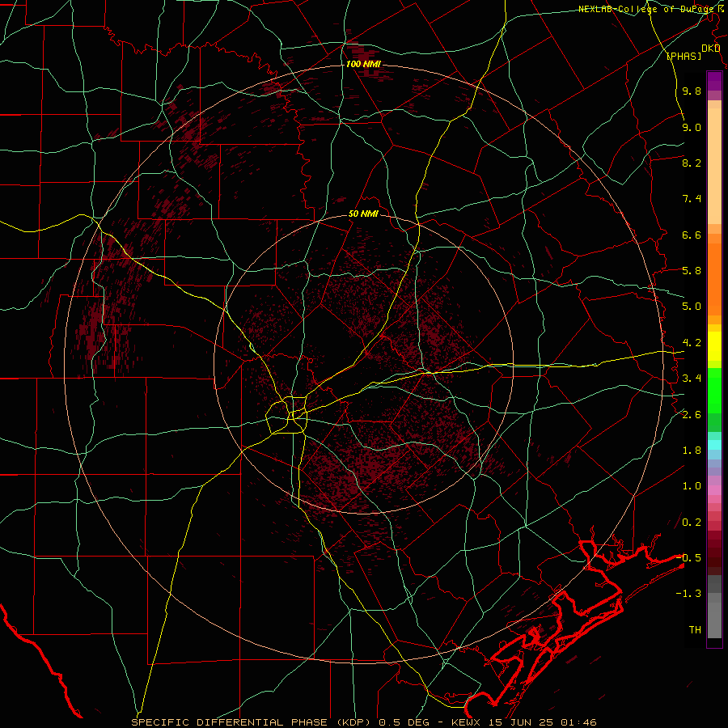Select the 7.4 value on color scale
This screenshot has height=728, width=728.
point(692,199)
